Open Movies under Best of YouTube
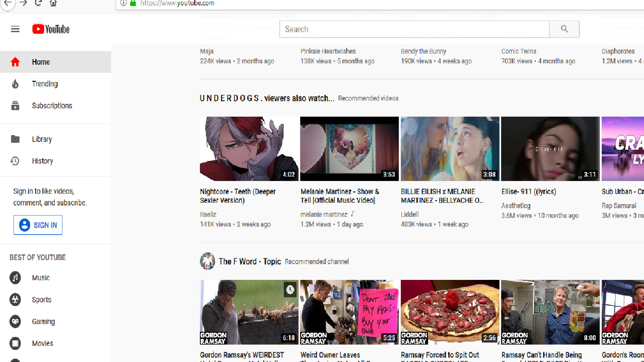Screen dimensions: 644x362 coord(55,343)
